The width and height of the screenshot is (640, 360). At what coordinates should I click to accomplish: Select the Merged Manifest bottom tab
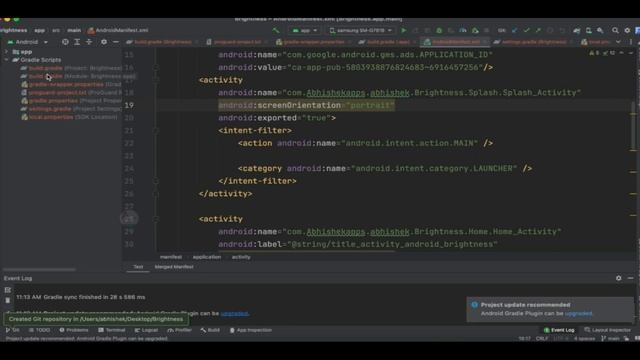coord(174,267)
